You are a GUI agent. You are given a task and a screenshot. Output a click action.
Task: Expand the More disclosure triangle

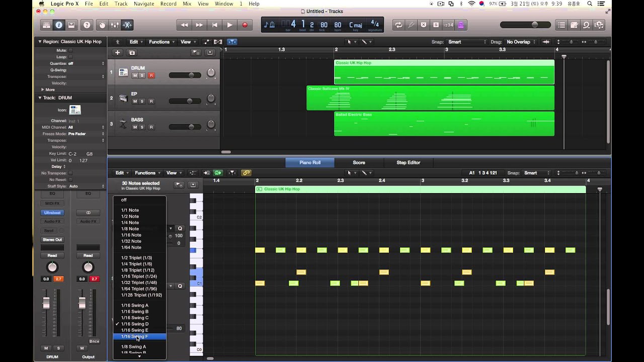click(42, 89)
